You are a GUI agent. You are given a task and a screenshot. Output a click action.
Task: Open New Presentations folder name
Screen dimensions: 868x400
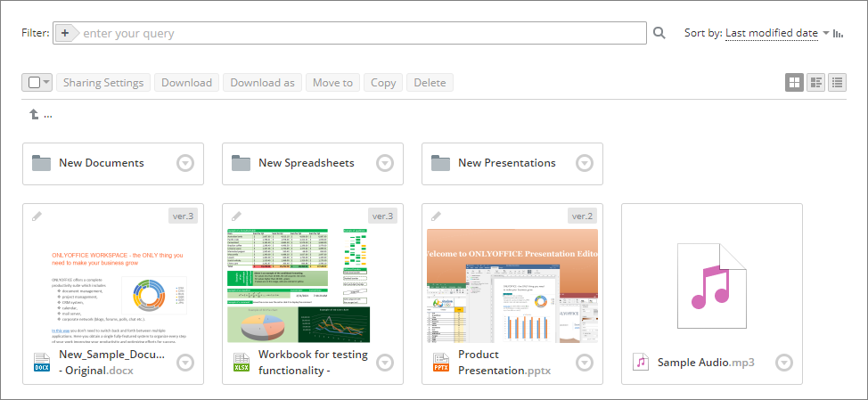[x=507, y=163]
